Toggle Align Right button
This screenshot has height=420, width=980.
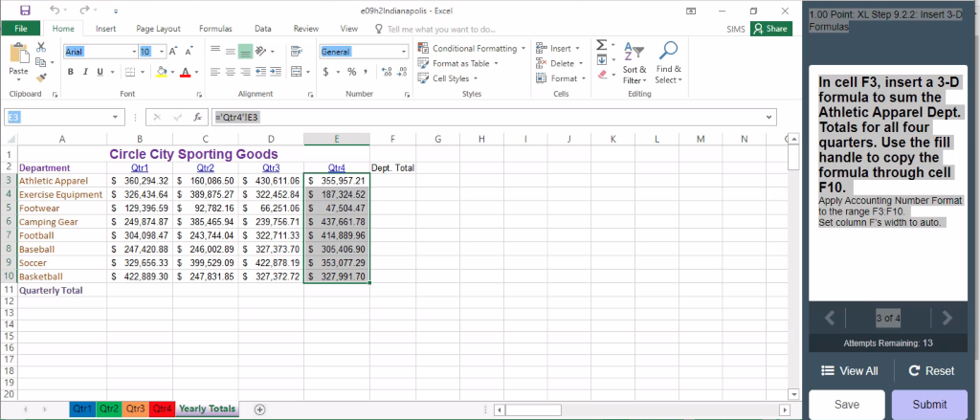[245, 72]
